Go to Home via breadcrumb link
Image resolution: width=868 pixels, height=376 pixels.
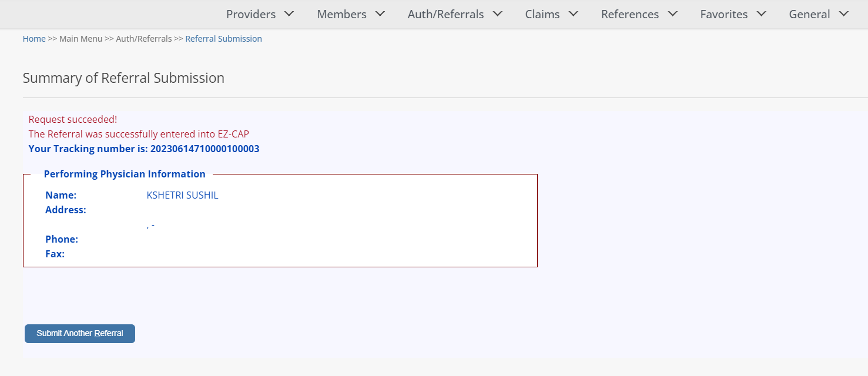[34, 39]
